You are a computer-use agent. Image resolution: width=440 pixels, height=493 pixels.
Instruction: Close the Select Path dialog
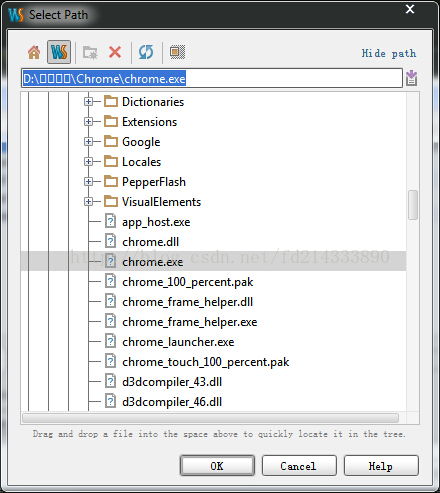point(410,9)
